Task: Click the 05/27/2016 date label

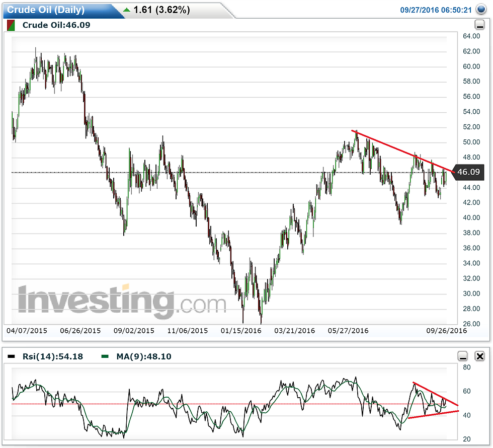Action: click(x=348, y=331)
